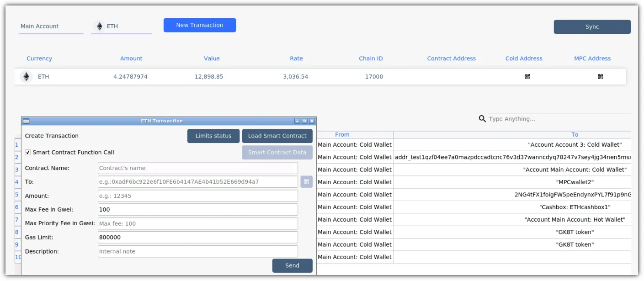Uncheck Smart Contract Function Call
This screenshot has height=281, width=644.
[x=28, y=153]
